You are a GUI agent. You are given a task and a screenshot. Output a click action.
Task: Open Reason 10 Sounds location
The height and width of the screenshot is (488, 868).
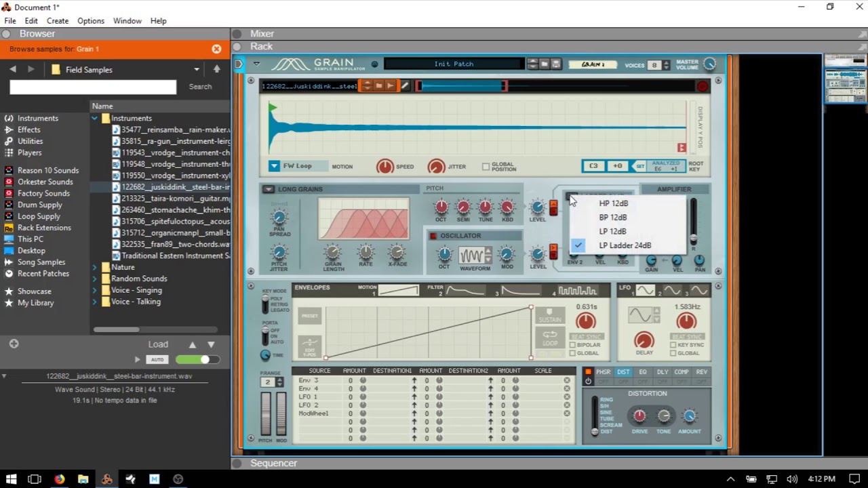[42, 170]
